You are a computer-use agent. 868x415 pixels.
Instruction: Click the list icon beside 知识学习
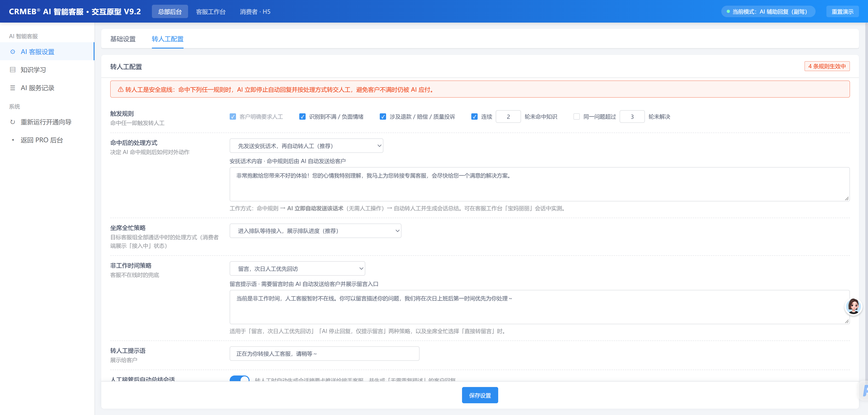(13, 70)
